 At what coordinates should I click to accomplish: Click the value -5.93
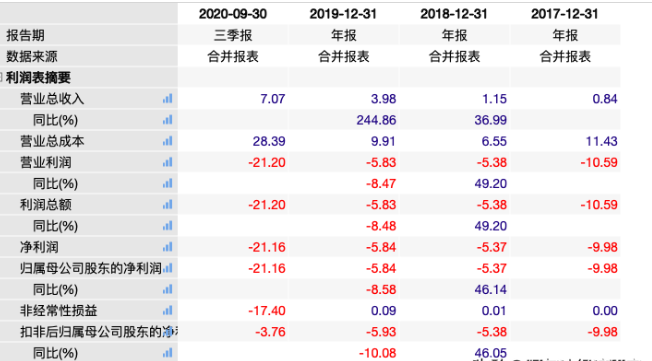pos(381,331)
